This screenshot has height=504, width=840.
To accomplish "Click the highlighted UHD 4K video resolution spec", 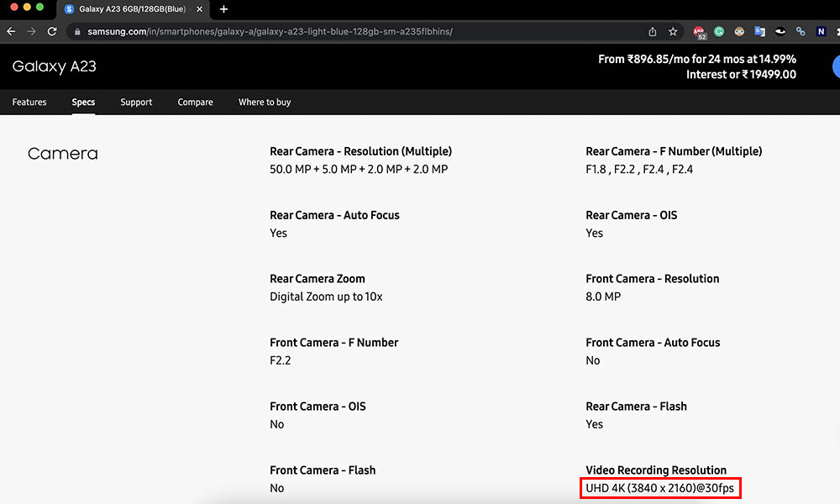I will point(660,488).
